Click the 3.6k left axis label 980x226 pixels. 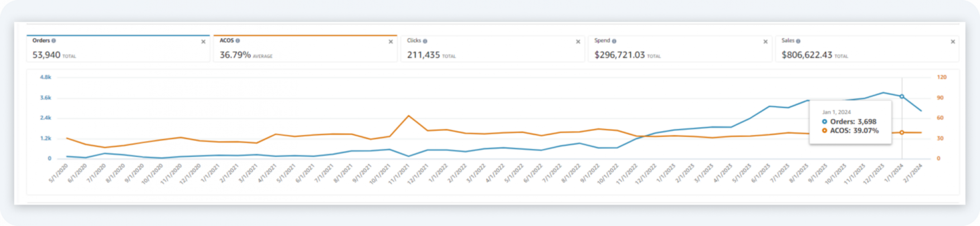point(46,98)
